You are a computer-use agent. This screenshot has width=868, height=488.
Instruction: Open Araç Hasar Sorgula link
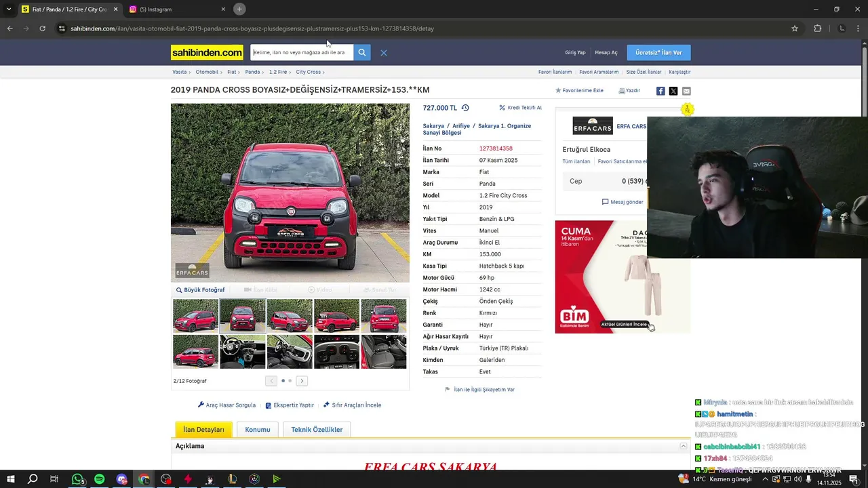[x=226, y=405]
